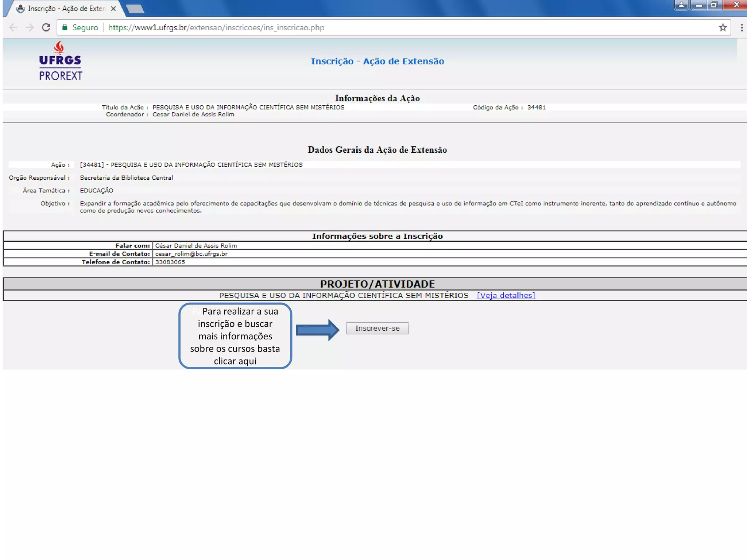
Task: Click the Inscrição - Ação de Extensão heading
Action: tap(377, 61)
